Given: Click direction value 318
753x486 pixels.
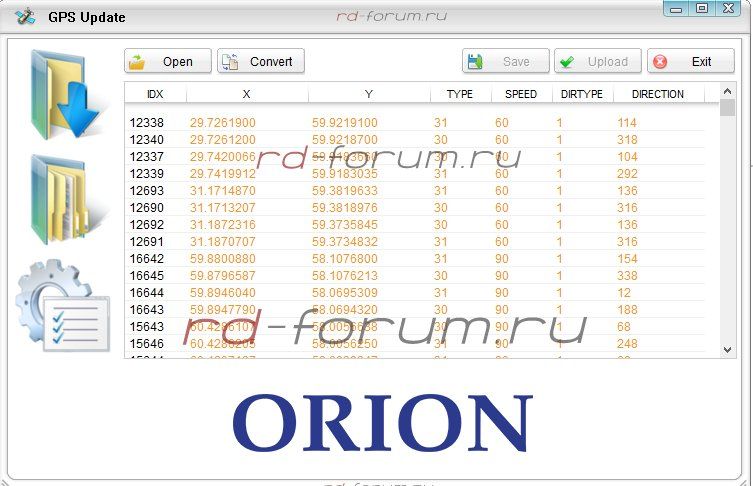Looking at the screenshot, I should pos(627,139).
